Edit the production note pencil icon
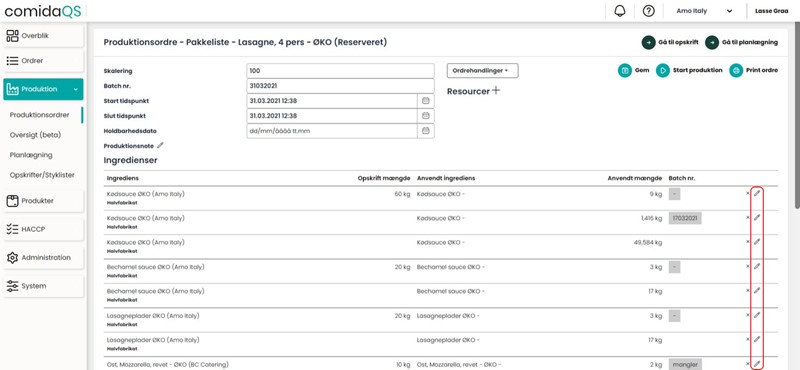Screen dimensions: 800x370 160,145
